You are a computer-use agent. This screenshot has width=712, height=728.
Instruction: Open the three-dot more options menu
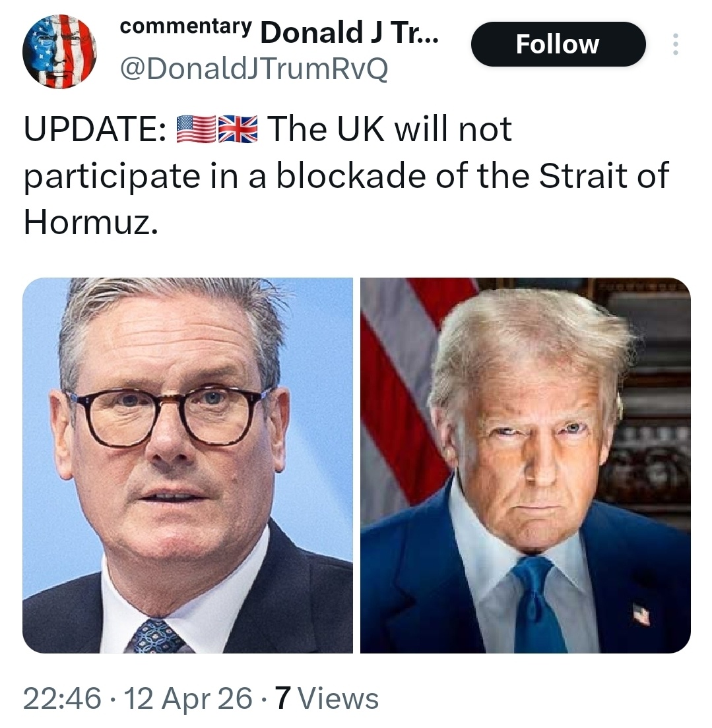click(675, 44)
